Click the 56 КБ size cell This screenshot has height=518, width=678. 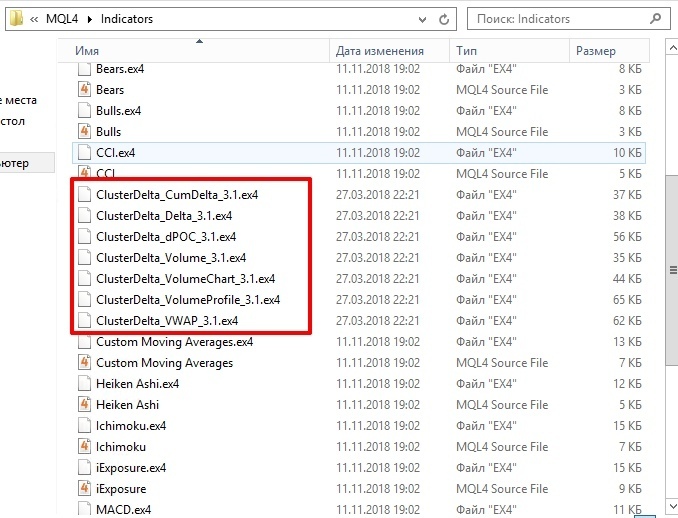[627, 237]
